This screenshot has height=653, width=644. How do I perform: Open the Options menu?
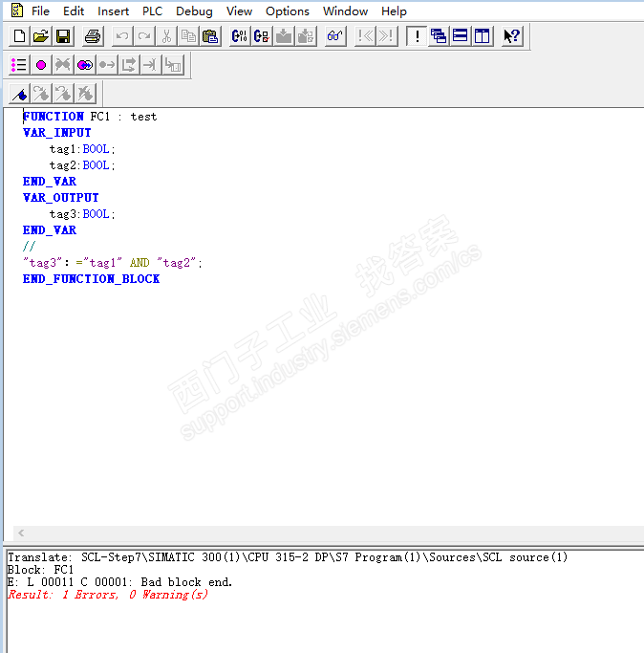click(288, 11)
